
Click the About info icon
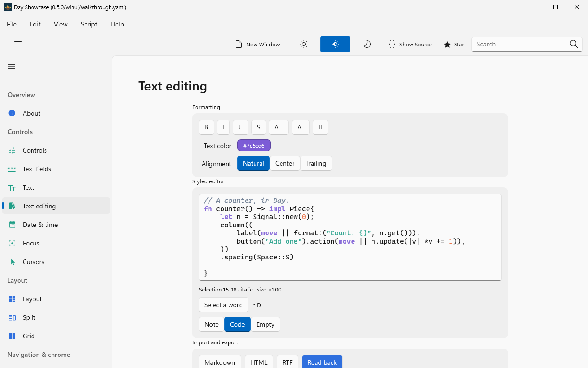(12, 113)
